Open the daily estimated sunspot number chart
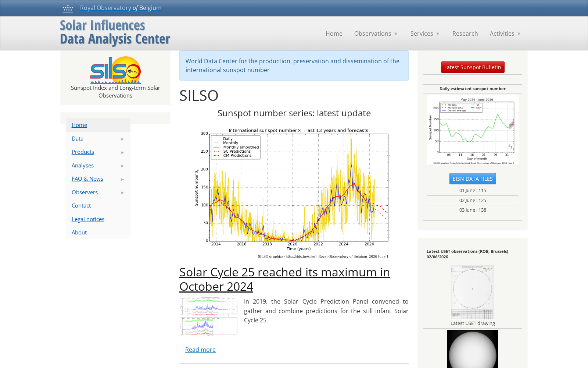The image size is (588, 368). tap(473, 130)
